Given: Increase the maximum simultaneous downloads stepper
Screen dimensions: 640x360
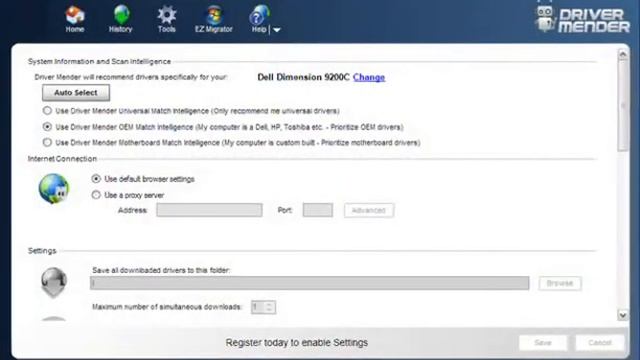Looking at the screenshot, I should coord(269,304).
